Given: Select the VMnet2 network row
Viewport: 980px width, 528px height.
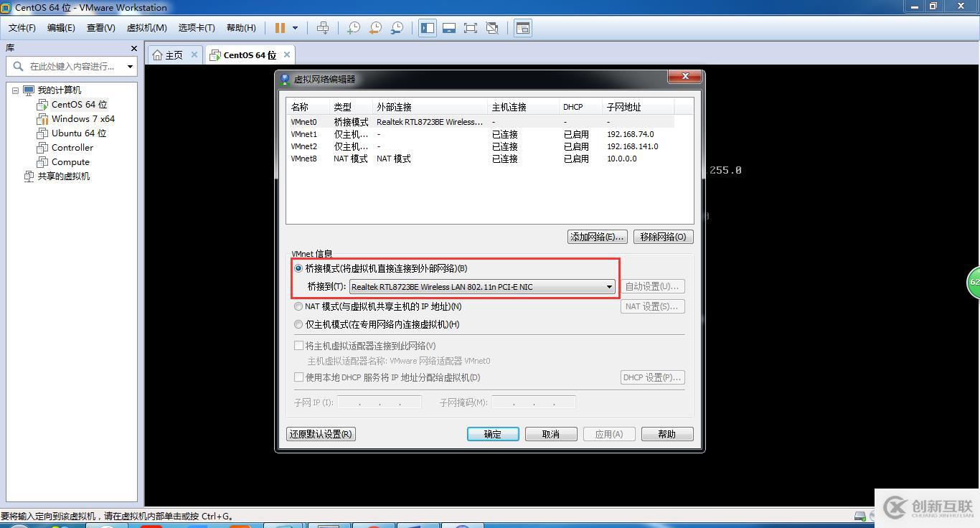Looking at the screenshot, I should [x=481, y=146].
